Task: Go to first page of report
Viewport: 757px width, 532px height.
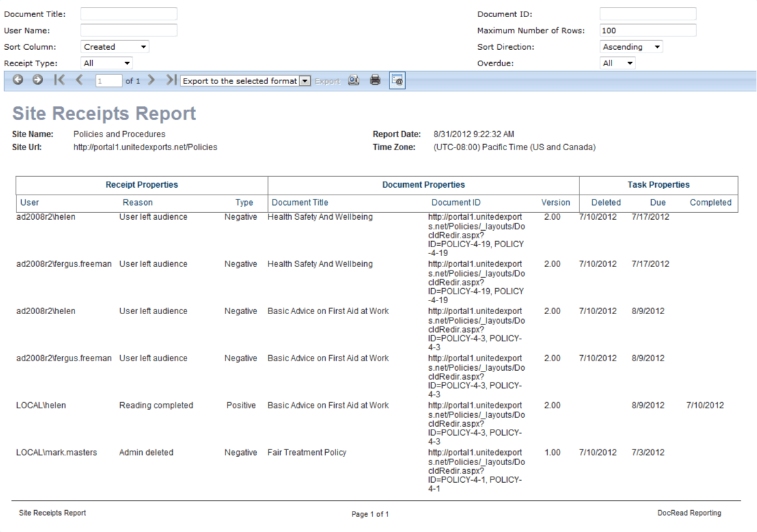Action: tap(60, 80)
